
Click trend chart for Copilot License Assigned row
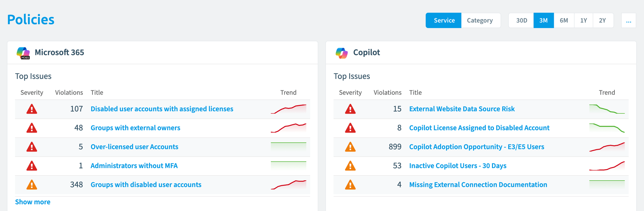point(607,128)
